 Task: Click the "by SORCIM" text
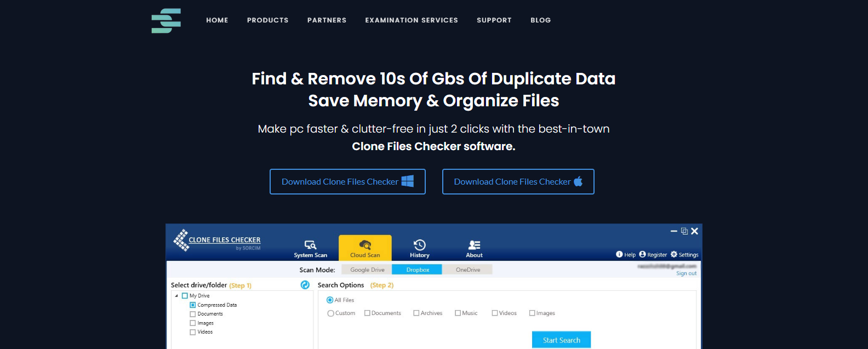248,248
